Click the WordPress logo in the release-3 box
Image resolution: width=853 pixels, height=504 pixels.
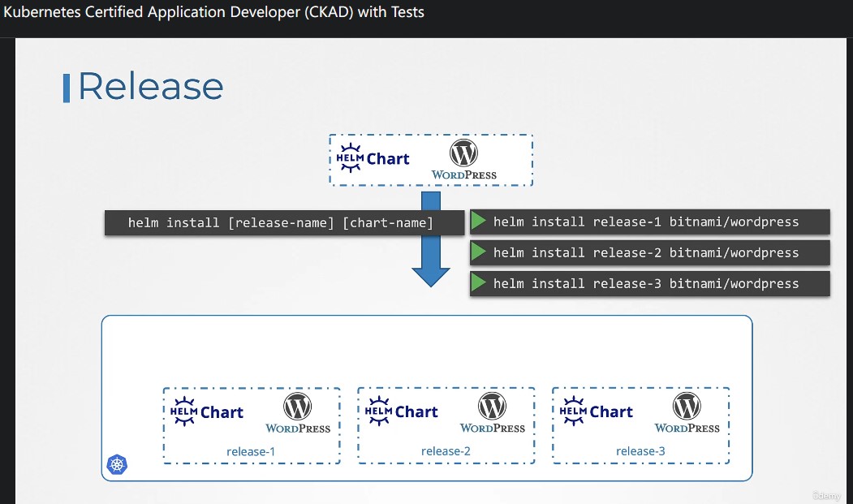click(687, 412)
